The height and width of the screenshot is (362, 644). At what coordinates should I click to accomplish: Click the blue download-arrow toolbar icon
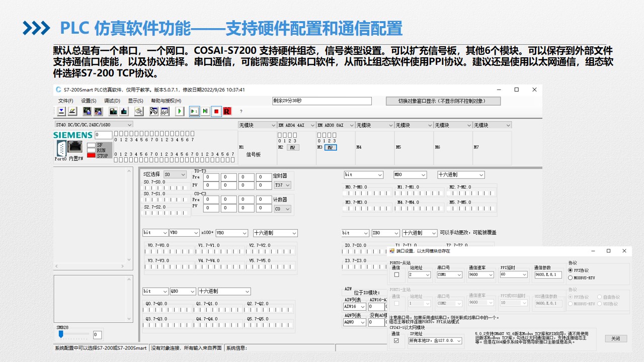point(61,111)
